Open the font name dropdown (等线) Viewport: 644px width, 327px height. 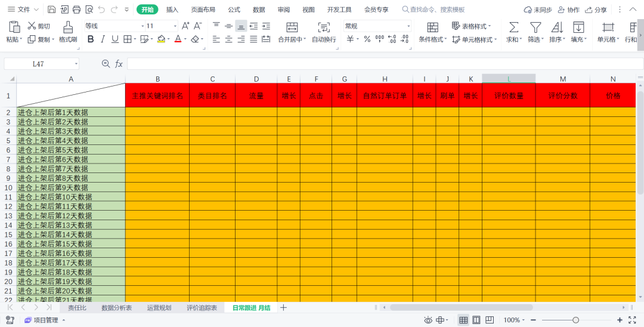point(143,26)
